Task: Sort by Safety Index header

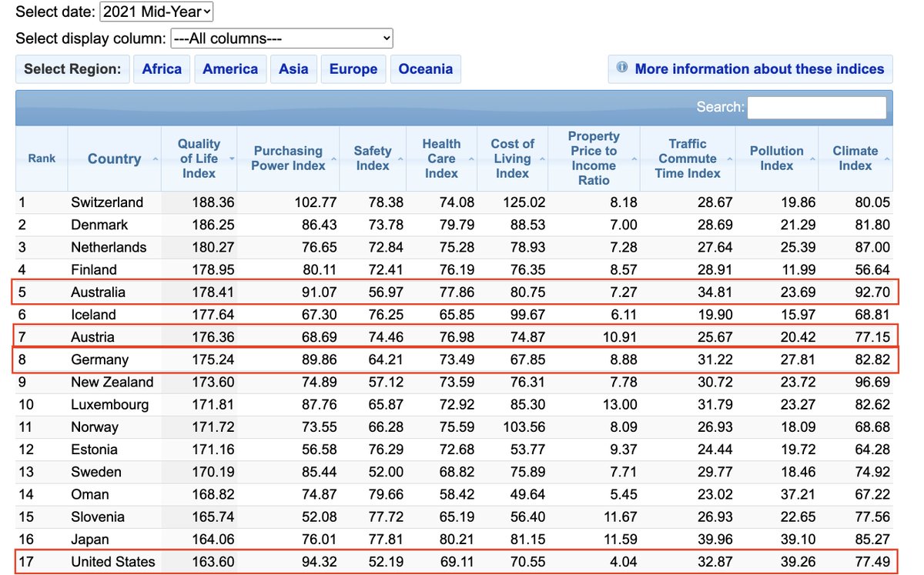Action: click(x=373, y=159)
